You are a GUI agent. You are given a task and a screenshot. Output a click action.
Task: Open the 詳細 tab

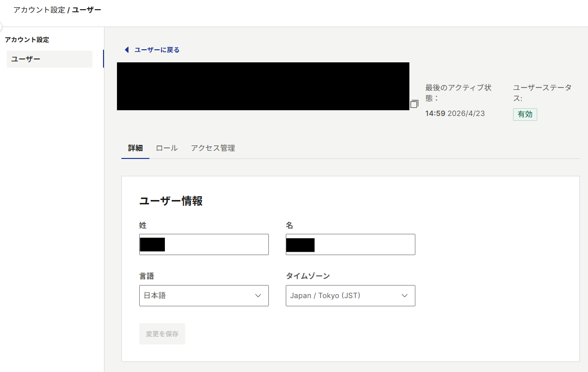coord(135,148)
